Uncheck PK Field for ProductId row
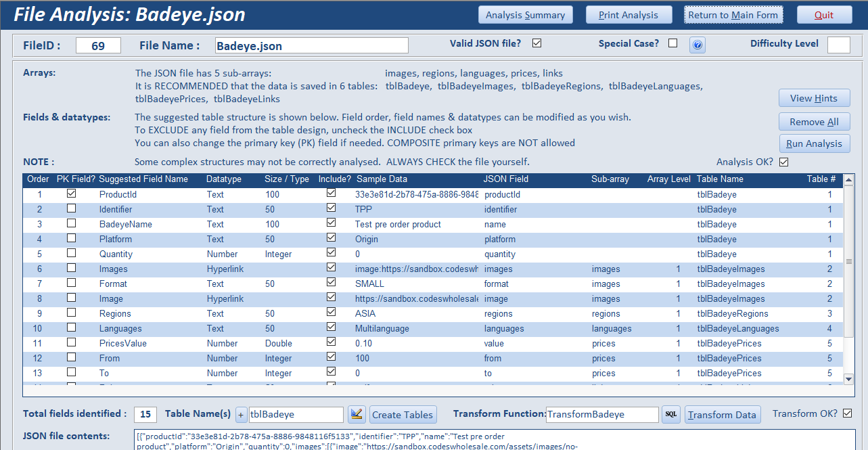The width and height of the screenshot is (868, 450). [x=71, y=194]
